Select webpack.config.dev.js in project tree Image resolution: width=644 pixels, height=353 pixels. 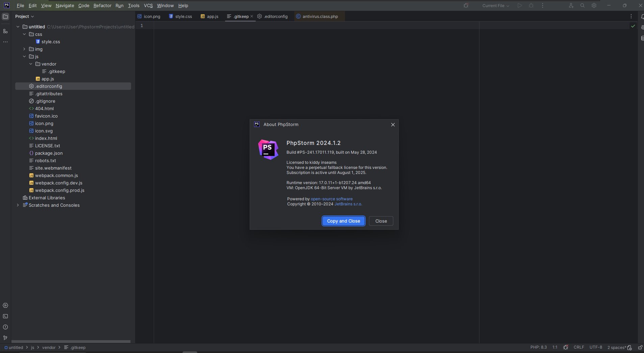point(58,183)
